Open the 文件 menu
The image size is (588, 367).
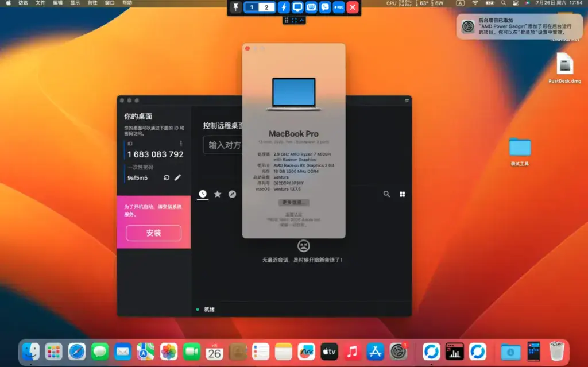point(41,3)
